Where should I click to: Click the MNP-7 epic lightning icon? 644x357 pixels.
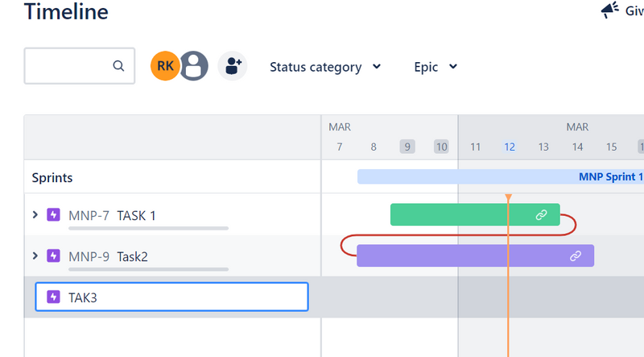54,215
